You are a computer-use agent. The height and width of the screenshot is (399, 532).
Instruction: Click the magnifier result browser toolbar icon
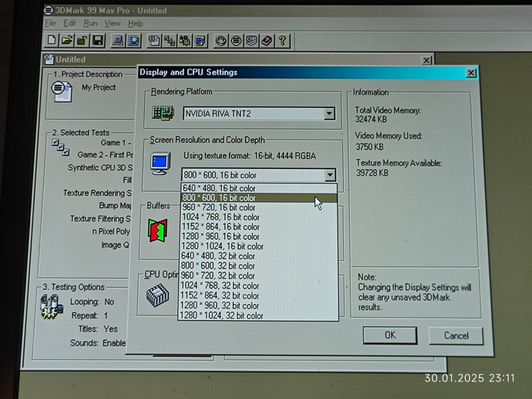(134, 41)
